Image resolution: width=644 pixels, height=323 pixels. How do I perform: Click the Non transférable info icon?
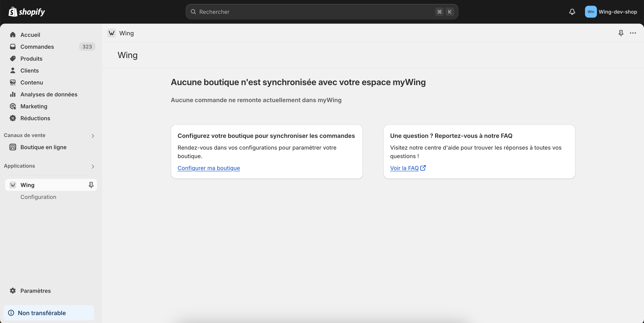(11, 313)
